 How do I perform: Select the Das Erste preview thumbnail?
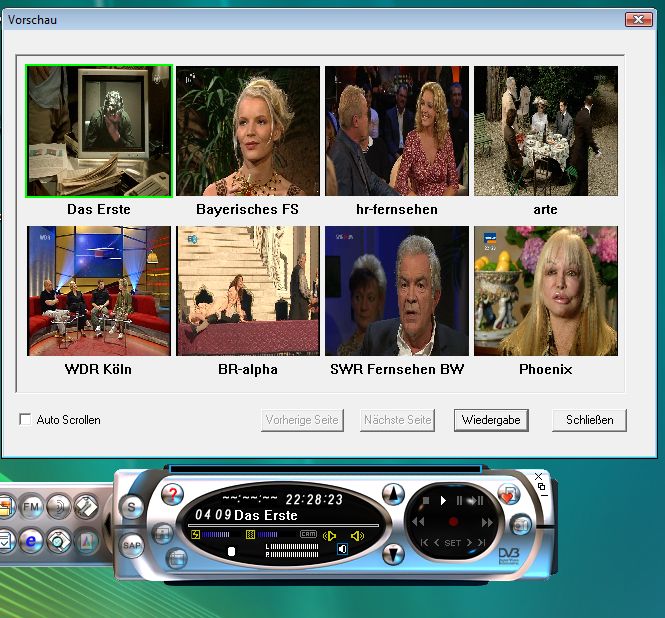(99, 131)
